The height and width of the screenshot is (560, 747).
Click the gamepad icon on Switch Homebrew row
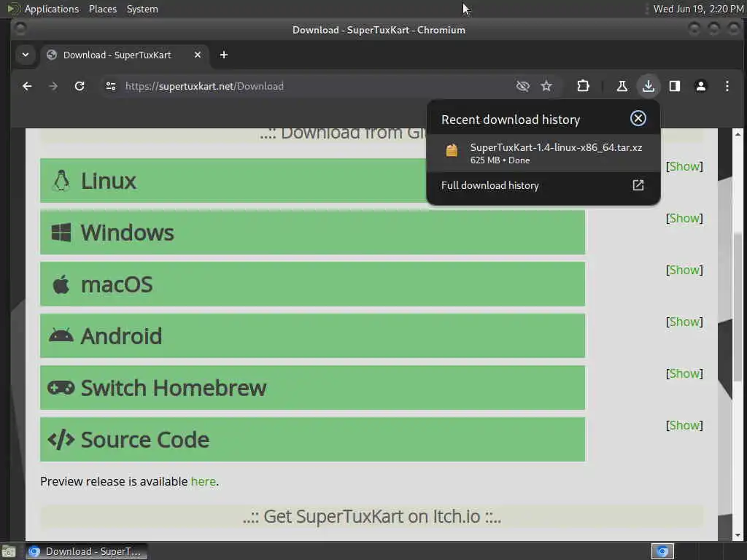[61, 388]
